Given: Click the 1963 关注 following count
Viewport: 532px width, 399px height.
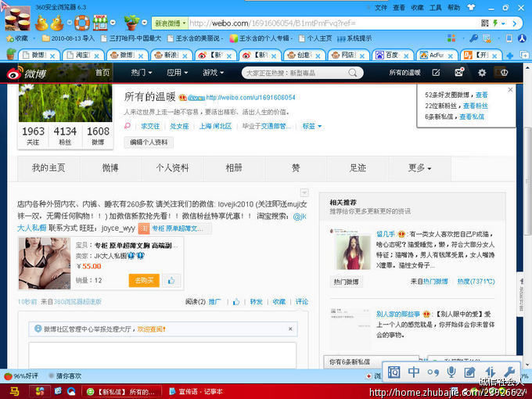Looking at the screenshot, I should (x=33, y=135).
